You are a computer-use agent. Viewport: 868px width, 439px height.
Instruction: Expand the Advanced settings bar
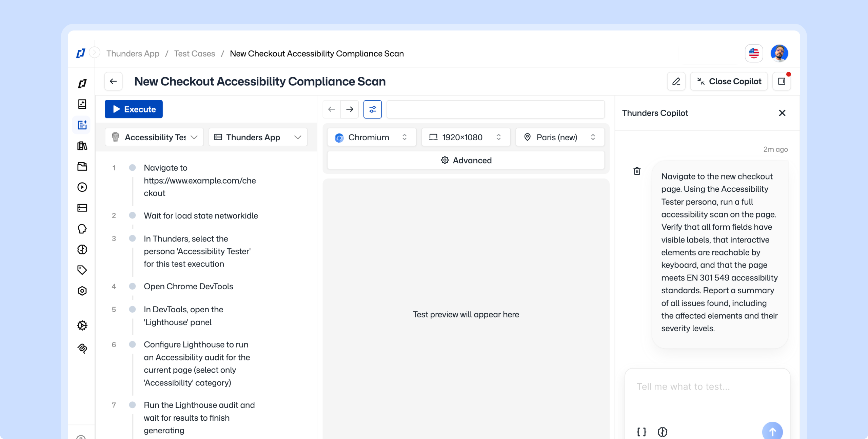[466, 160]
